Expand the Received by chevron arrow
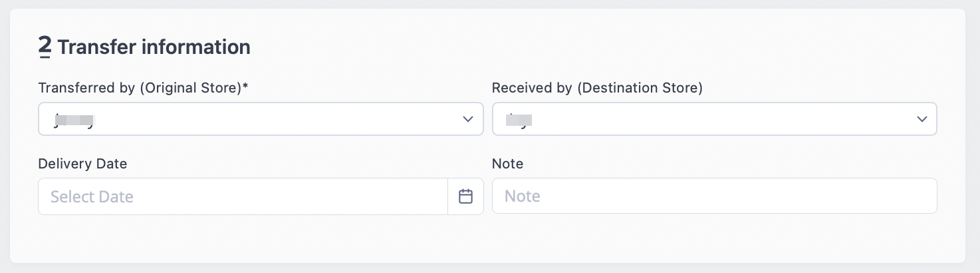The height and width of the screenshot is (273, 980). 921,119
